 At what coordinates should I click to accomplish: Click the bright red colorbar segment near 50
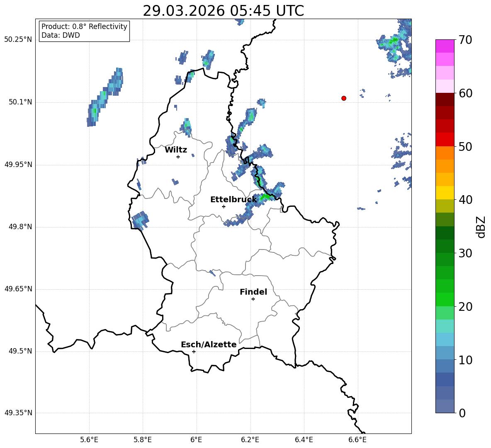tap(445, 140)
